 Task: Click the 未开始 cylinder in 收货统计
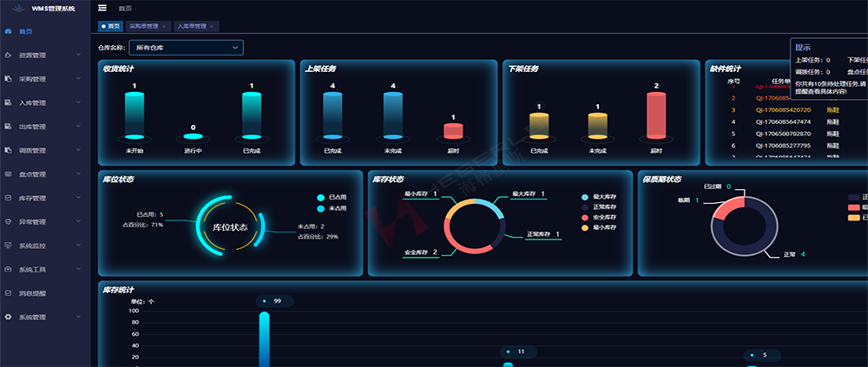(135, 115)
